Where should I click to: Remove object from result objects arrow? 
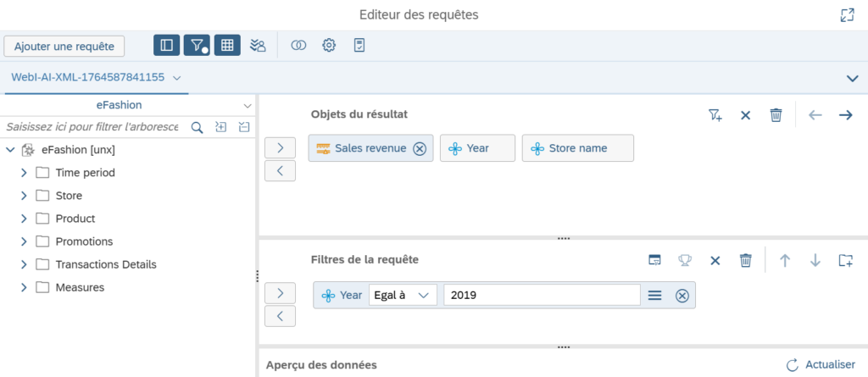[280, 171]
